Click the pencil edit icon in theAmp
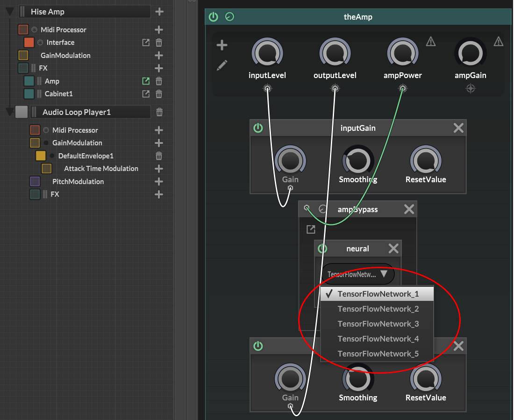 pos(222,65)
